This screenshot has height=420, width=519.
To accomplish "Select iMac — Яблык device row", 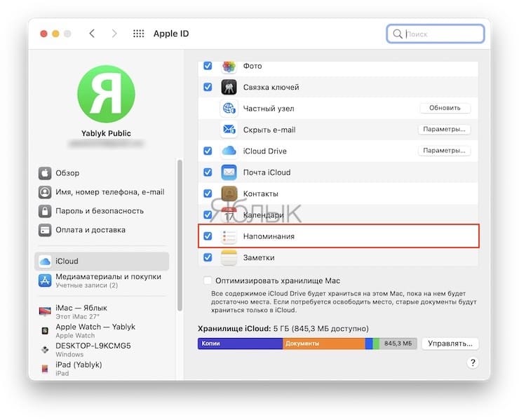I will point(102,311).
